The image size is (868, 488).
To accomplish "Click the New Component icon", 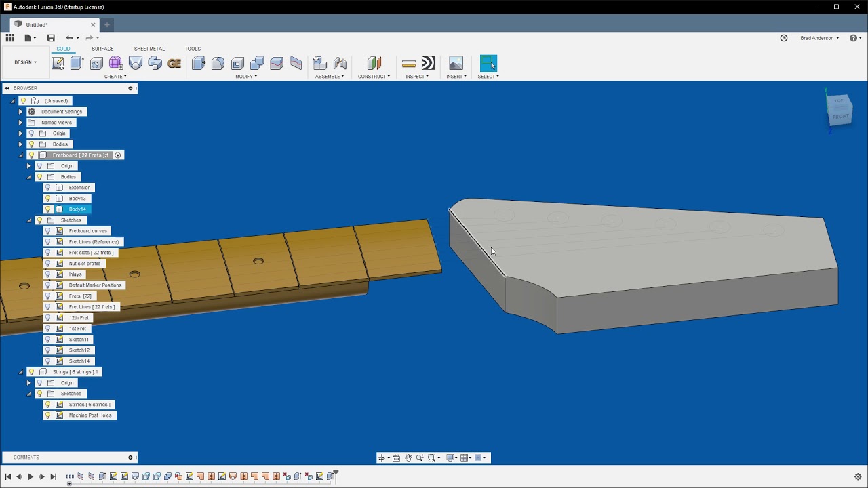I will point(320,63).
